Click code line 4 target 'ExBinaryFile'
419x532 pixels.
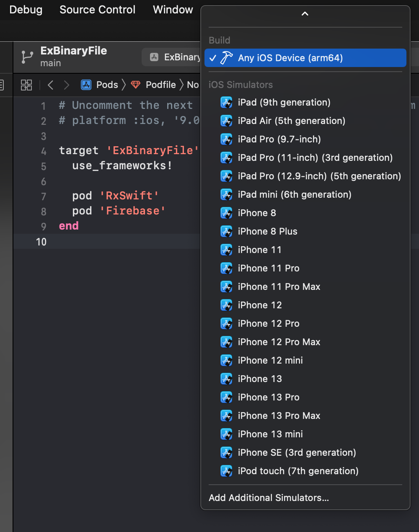(129, 150)
